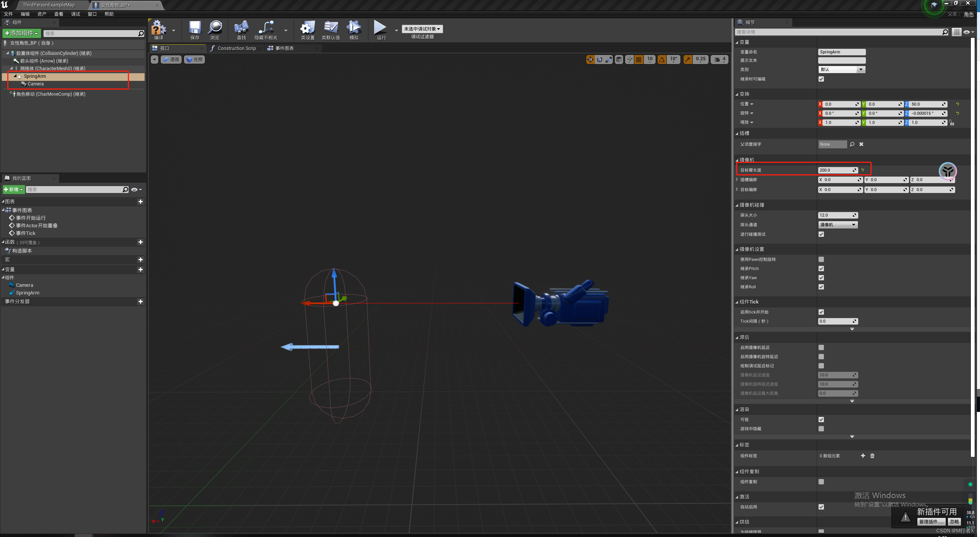Viewport: 980px width, 537px height.
Task: Open the 类别 默认 dropdown
Action: (x=841, y=69)
